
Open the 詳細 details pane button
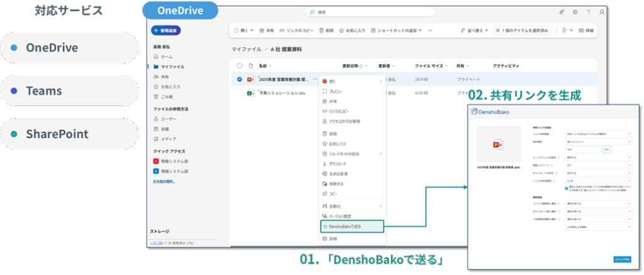[586, 30]
